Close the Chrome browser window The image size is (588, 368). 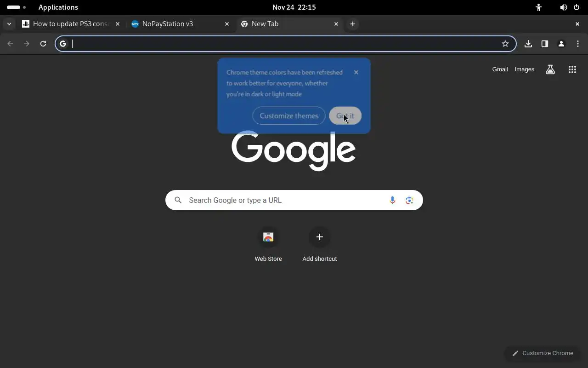(x=577, y=24)
